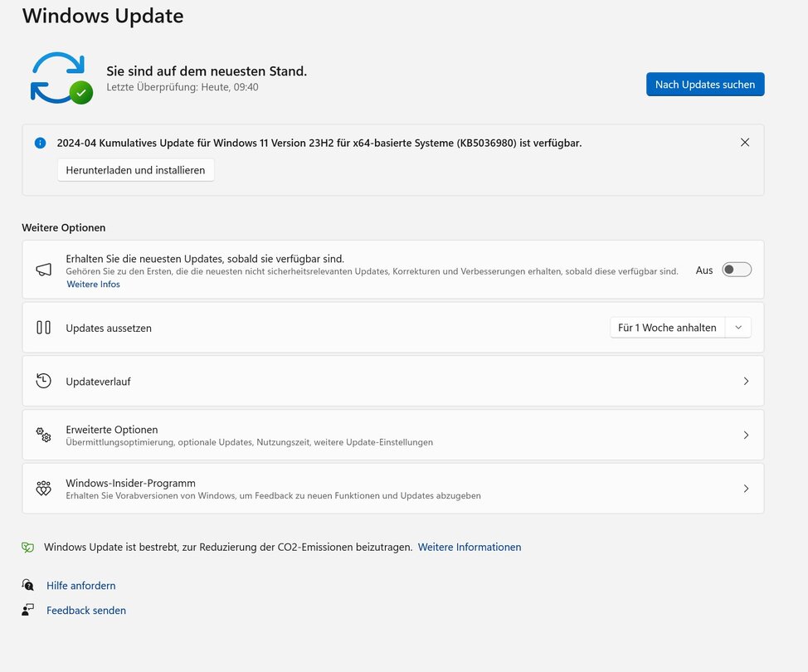
Task: Click the Feedback senden person icon
Action: tap(28, 610)
